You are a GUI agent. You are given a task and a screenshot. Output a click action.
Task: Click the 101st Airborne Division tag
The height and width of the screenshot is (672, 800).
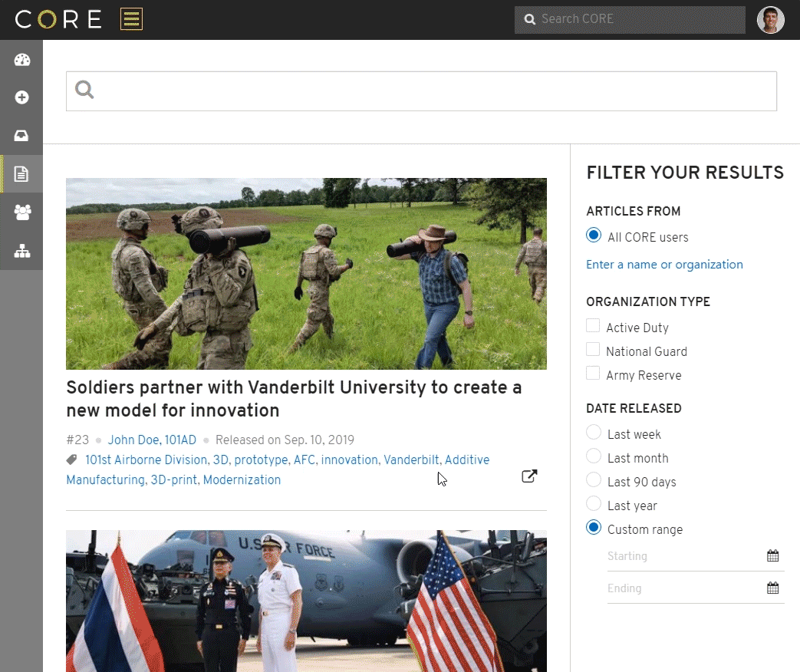point(146,460)
